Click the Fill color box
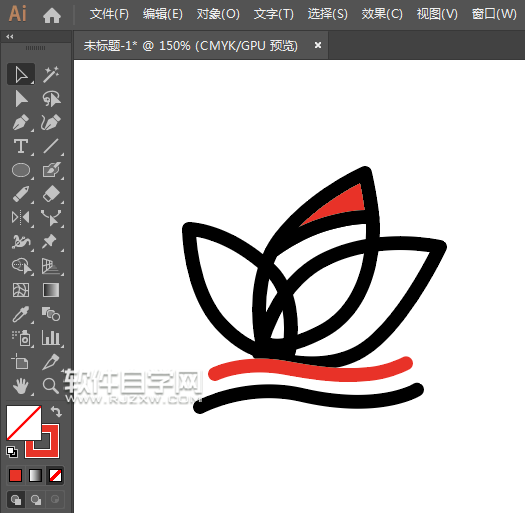This screenshot has height=513, width=525. coord(24,423)
